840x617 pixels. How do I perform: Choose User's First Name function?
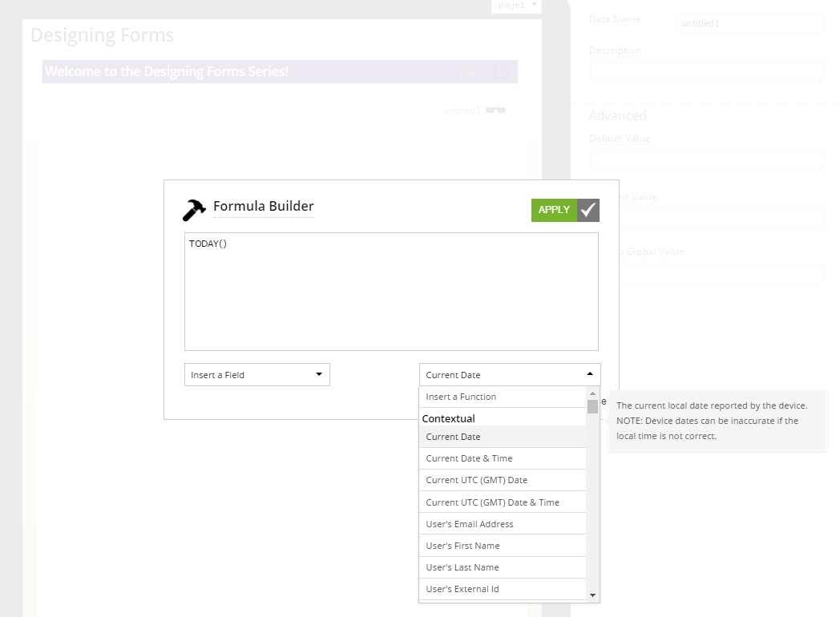503,546
